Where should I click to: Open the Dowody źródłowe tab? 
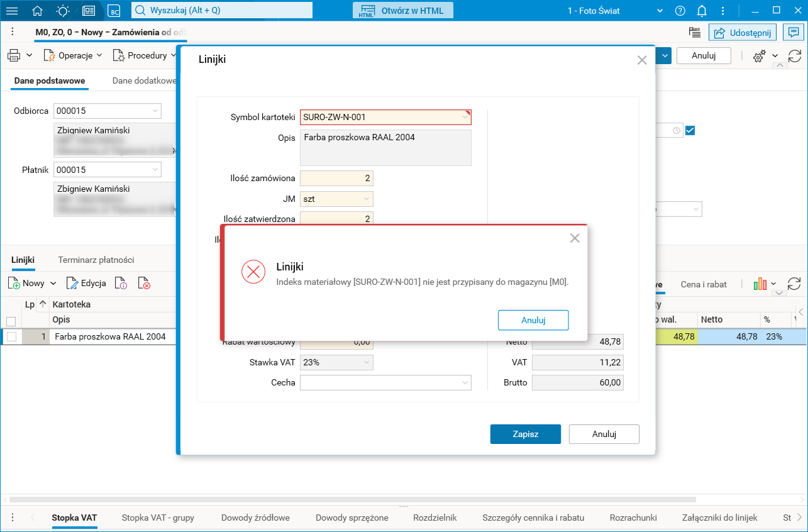pyautogui.click(x=255, y=518)
